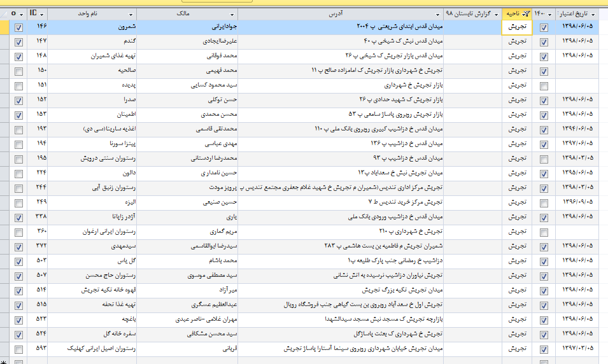Click the تاریخ اعتبار column header

577,14
